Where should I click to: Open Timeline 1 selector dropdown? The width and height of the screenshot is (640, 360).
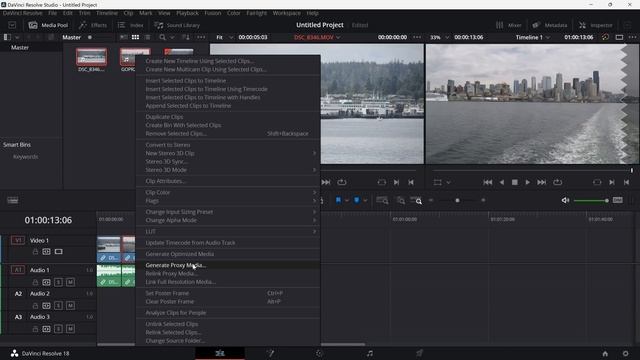(x=533, y=37)
